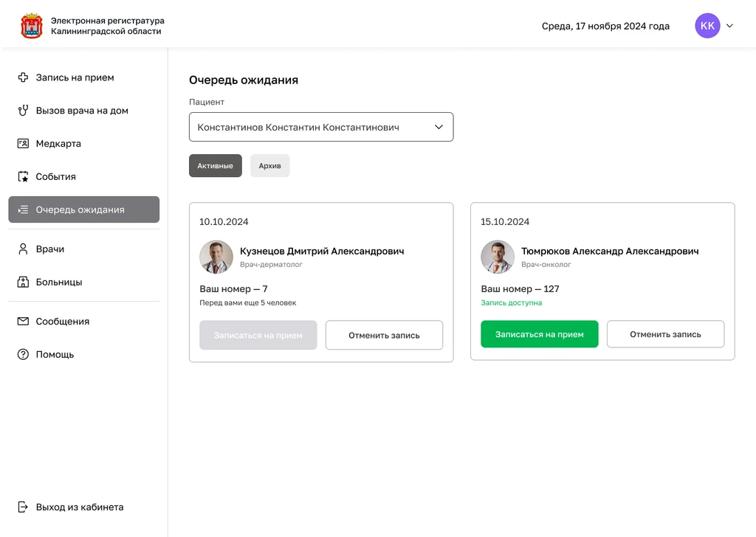Select the Активные tab
This screenshot has width=756, height=537.
(x=215, y=166)
